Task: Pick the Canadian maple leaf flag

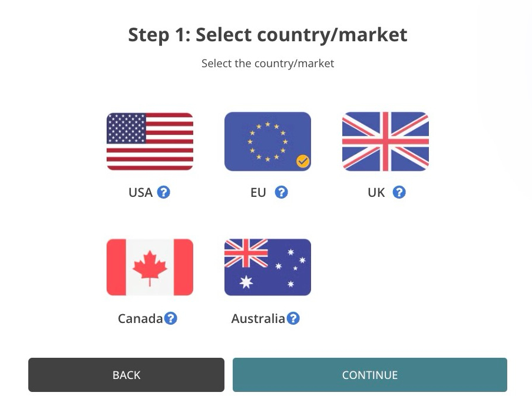Action: (x=150, y=267)
